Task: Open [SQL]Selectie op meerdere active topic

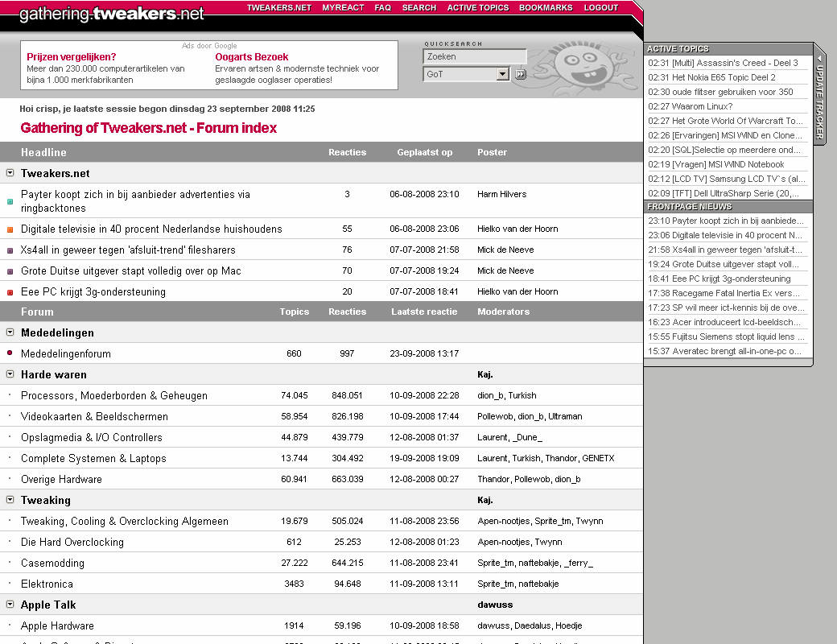Action: click(724, 150)
